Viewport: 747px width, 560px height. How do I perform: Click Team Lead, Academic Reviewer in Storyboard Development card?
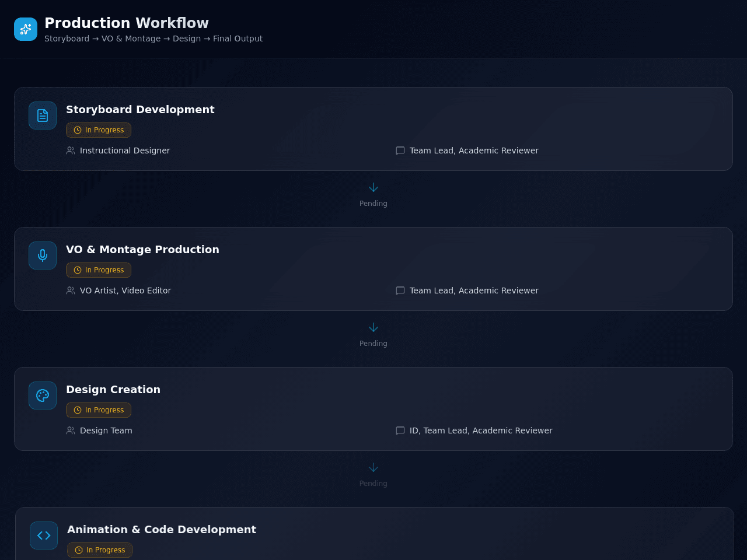[474, 150]
